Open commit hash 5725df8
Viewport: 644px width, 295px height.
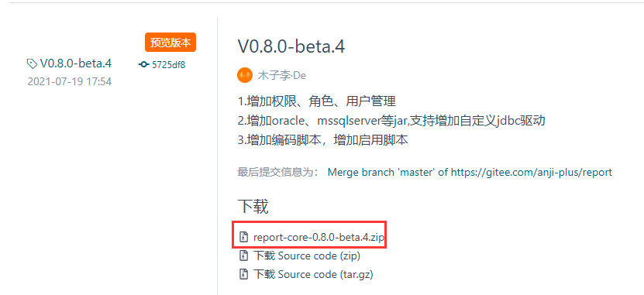click(168, 64)
